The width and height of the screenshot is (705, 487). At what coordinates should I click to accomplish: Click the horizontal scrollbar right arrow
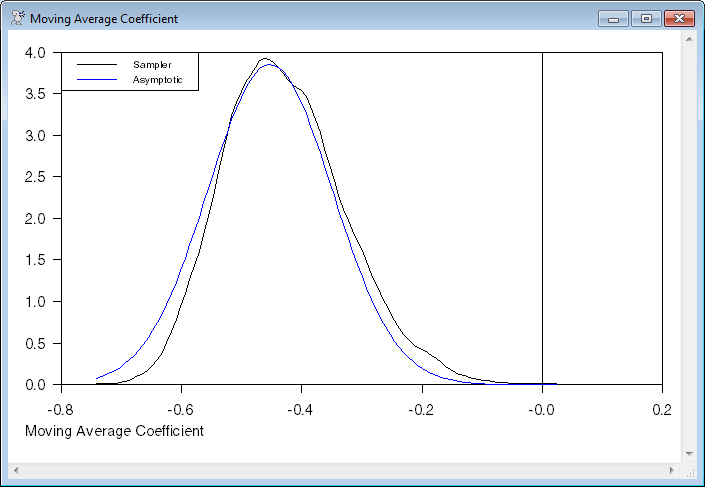point(672,469)
